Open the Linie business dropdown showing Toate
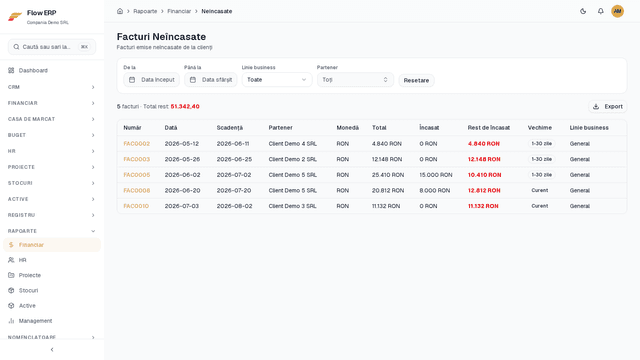The height and width of the screenshot is (360, 640). coord(277,80)
